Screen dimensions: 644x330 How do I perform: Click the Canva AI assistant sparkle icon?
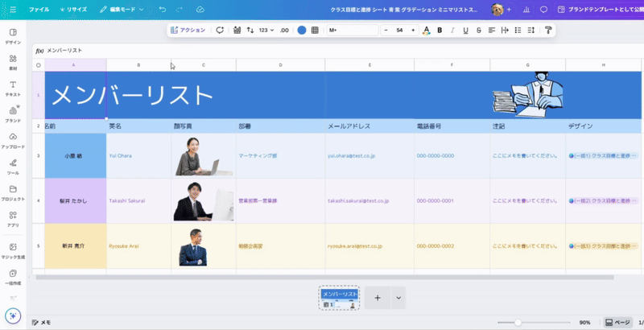[x=13, y=316]
